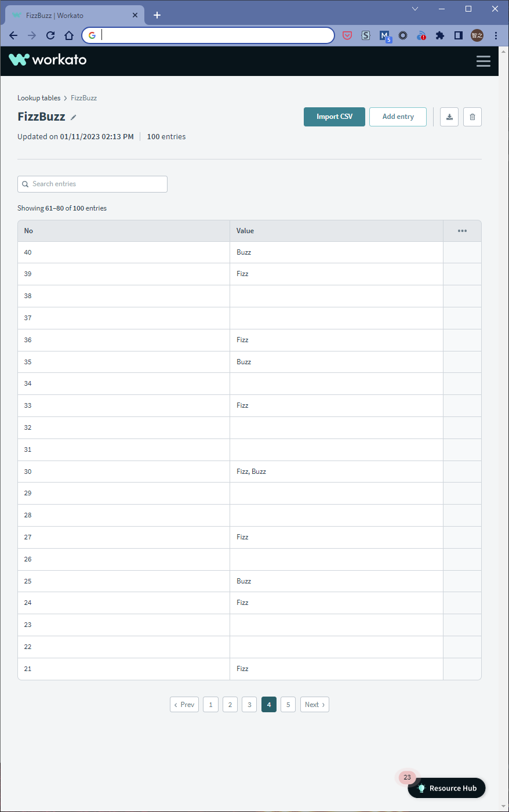The height and width of the screenshot is (812, 509).
Task: Click the Workato logo
Action: pyautogui.click(x=48, y=60)
